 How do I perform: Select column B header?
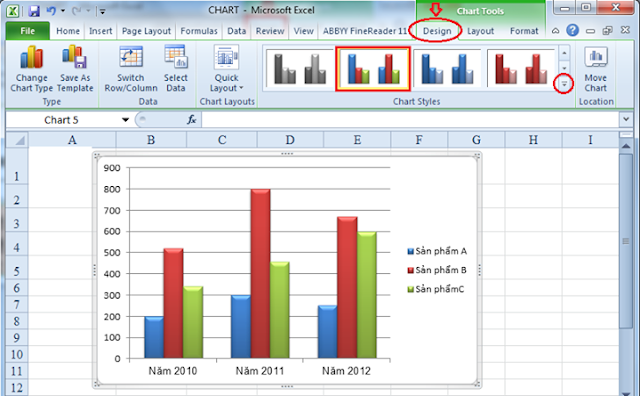[x=151, y=140]
